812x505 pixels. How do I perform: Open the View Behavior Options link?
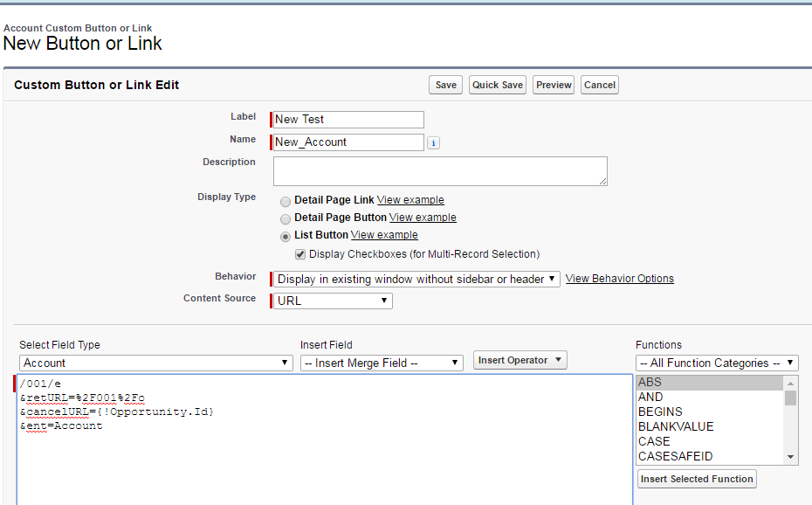(x=619, y=279)
